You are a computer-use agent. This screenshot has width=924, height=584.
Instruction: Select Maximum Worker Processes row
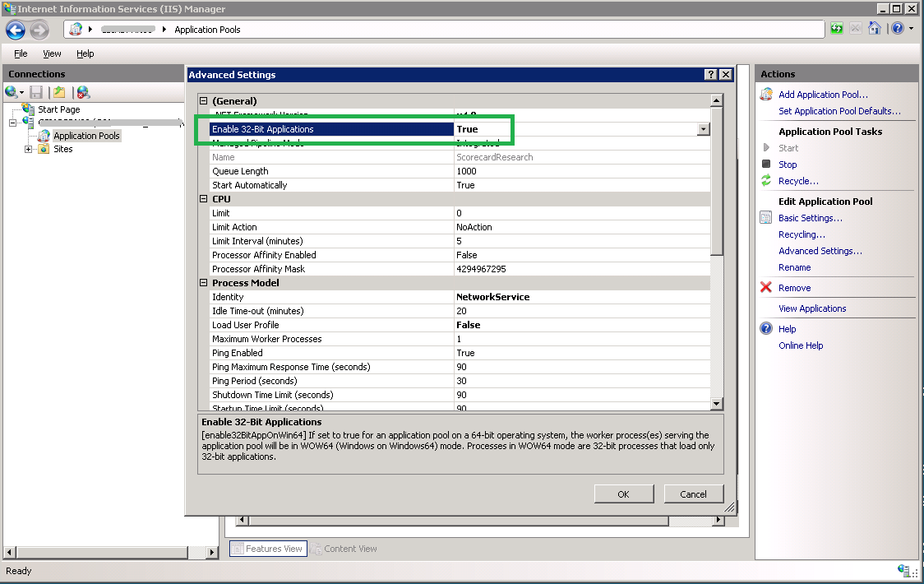460,339
